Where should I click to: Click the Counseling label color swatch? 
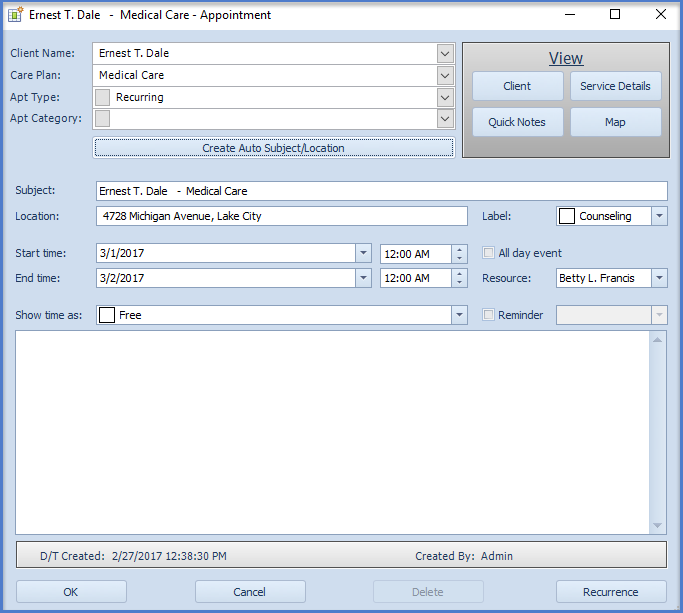567,216
